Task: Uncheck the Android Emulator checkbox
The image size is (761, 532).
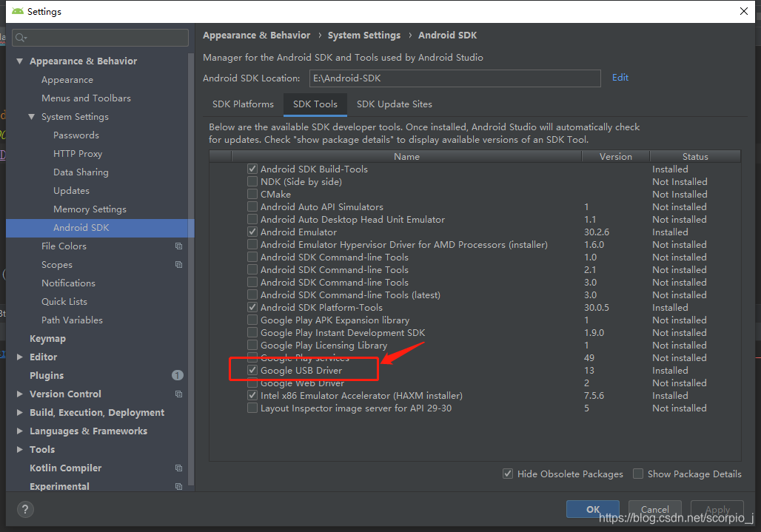Action: click(x=252, y=232)
